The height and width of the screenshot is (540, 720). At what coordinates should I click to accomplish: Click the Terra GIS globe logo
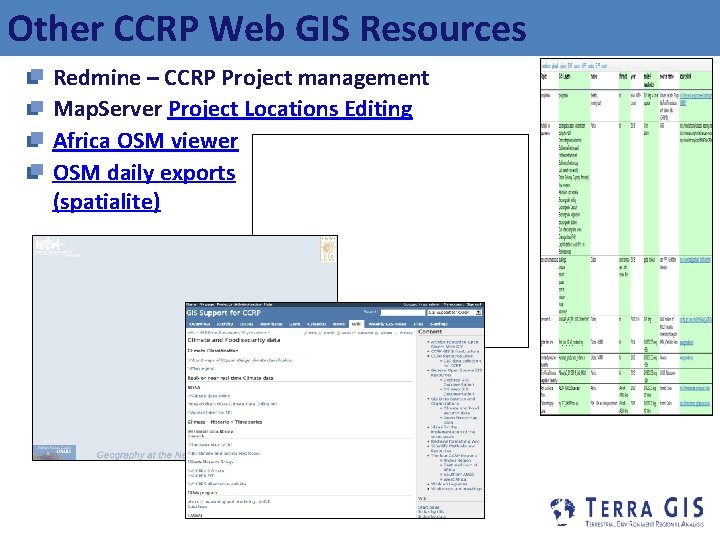(x=563, y=511)
